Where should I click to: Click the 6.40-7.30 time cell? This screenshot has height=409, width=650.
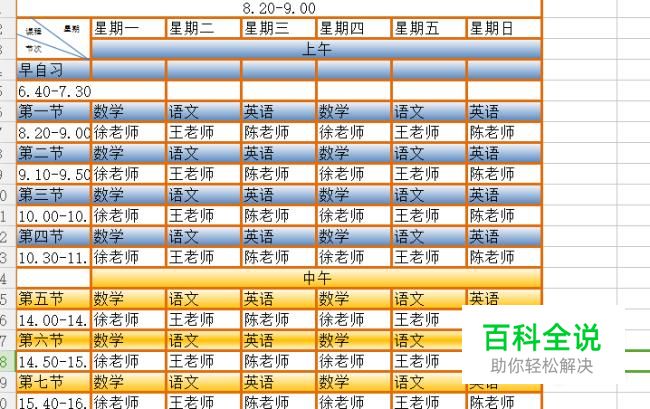tap(91, 91)
